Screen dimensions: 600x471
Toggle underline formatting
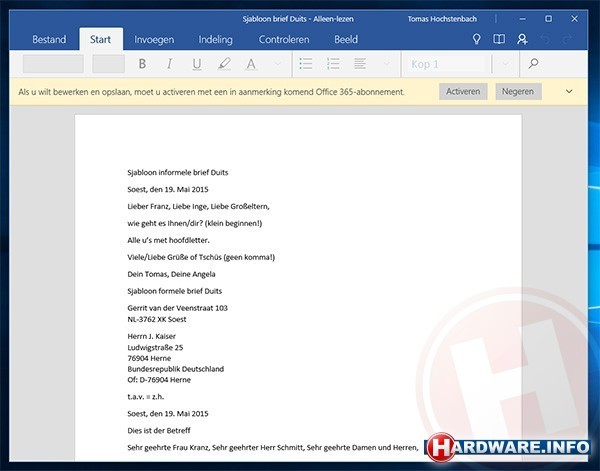(x=196, y=64)
